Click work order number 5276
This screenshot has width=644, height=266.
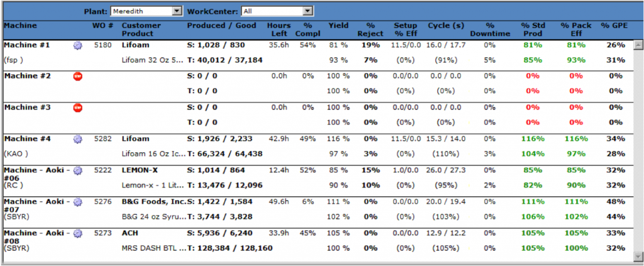click(103, 202)
